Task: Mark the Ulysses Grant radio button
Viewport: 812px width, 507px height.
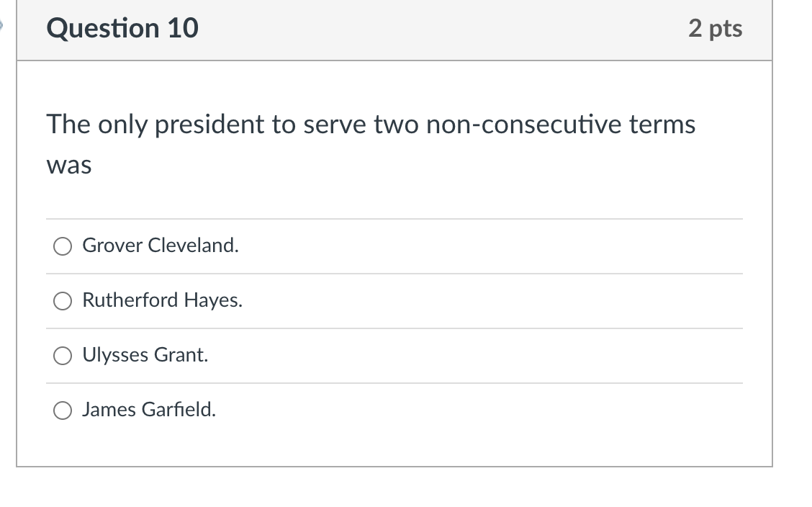Action: pos(63,356)
